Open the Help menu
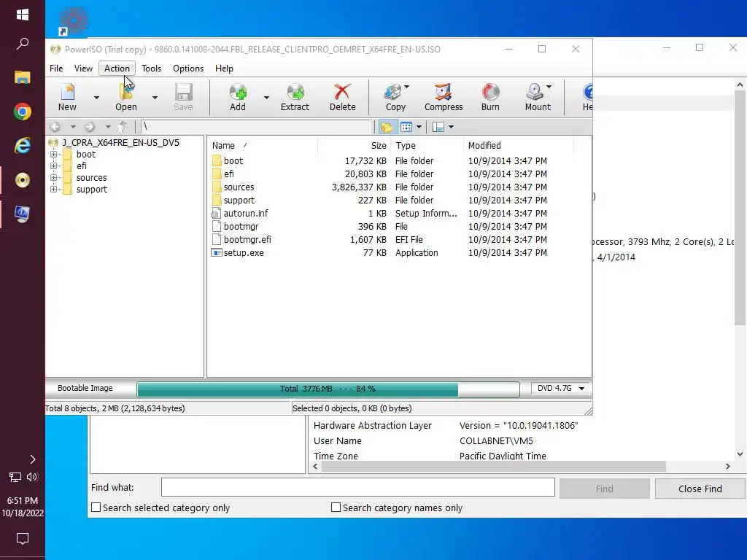This screenshot has width=747, height=560. tap(224, 69)
